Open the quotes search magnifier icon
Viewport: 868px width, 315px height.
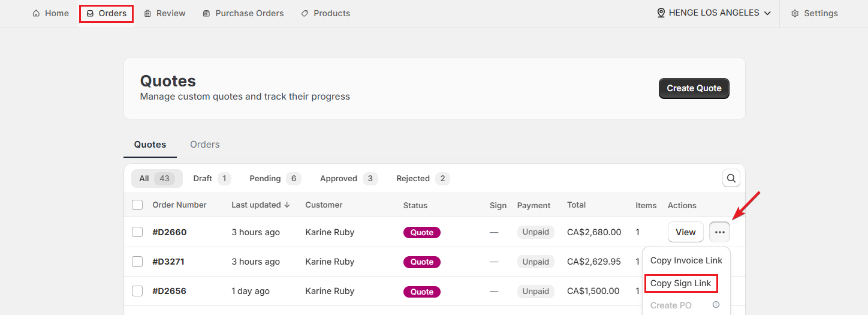click(x=731, y=178)
